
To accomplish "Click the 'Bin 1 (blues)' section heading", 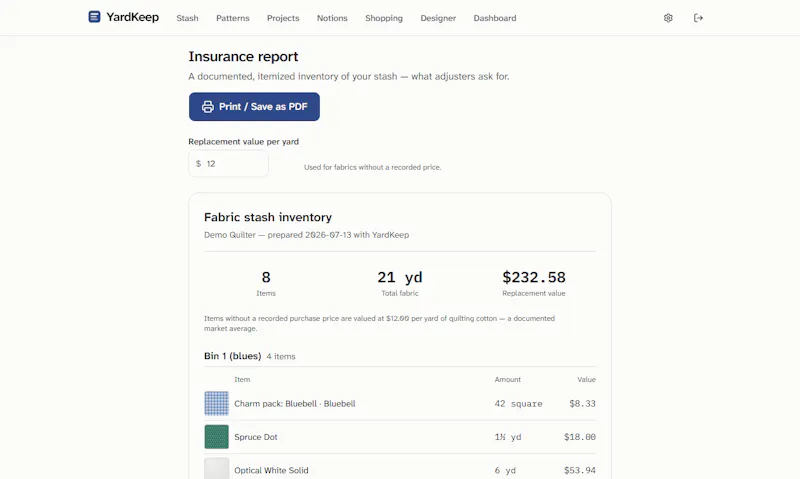I will (233, 356).
